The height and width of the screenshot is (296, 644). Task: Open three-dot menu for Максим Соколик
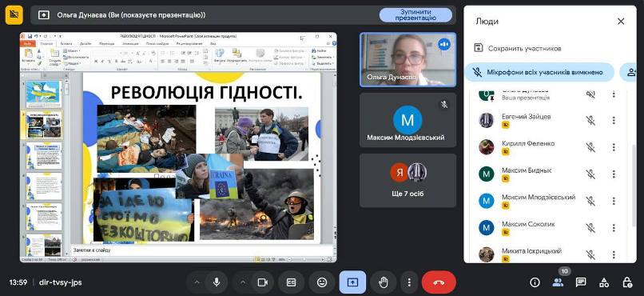[614, 228]
